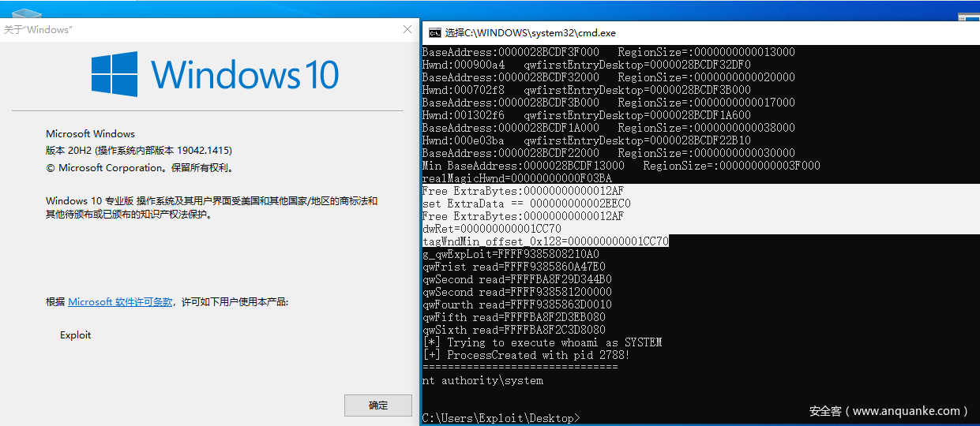
Task: Click the Microsoft Windows heading text
Action: (90, 134)
